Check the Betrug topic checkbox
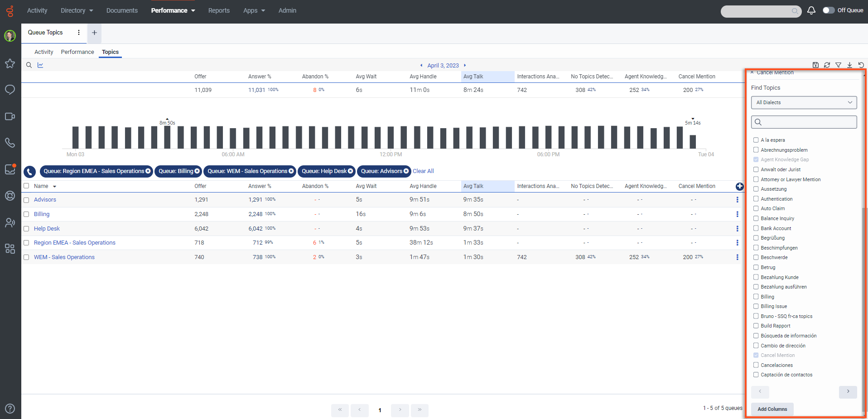The height and width of the screenshot is (419, 868). click(x=756, y=267)
